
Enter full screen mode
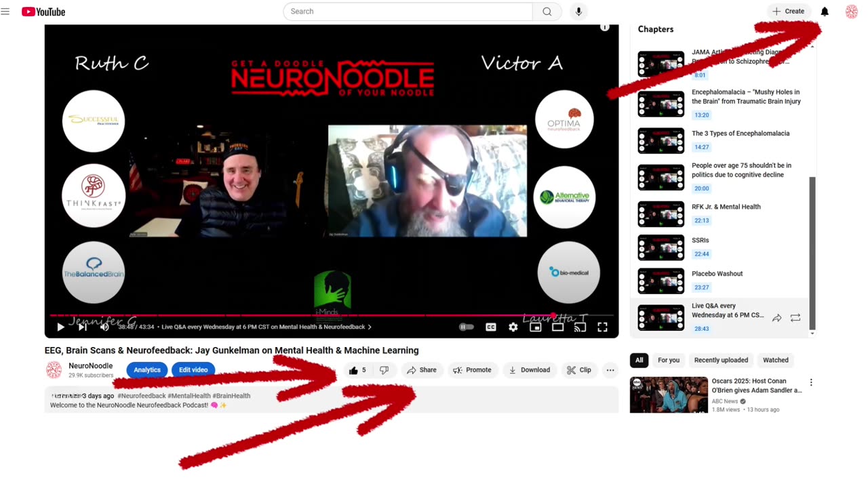point(602,327)
